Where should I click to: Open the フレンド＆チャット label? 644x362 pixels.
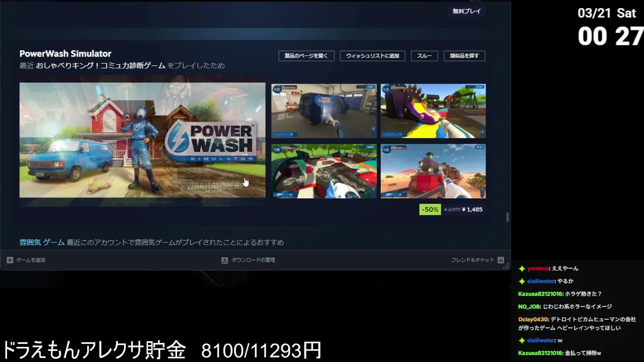pyautogui.click(x=473, y=260)
